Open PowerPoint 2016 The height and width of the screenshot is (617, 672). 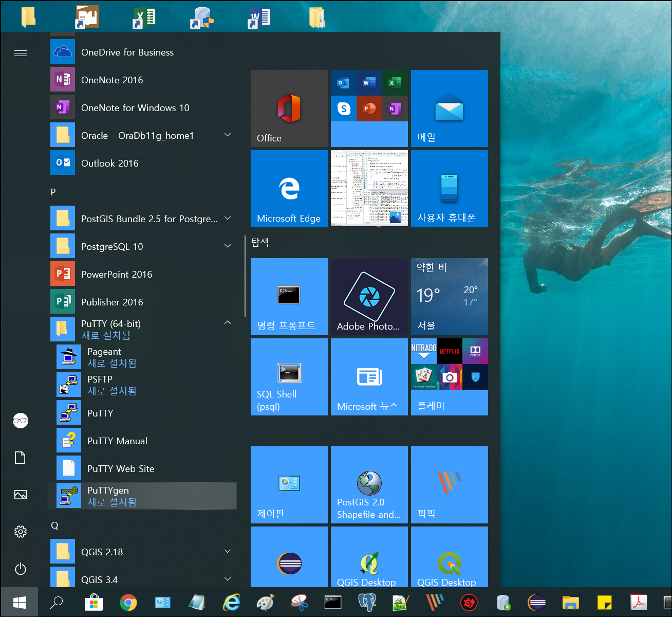coord(143,274)
